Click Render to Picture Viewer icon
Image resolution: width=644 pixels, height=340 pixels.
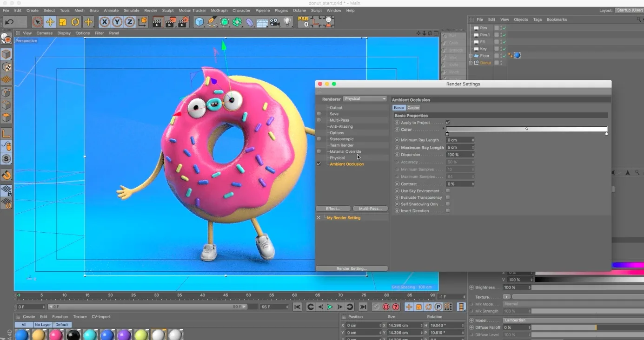click(x=171, y=22)
